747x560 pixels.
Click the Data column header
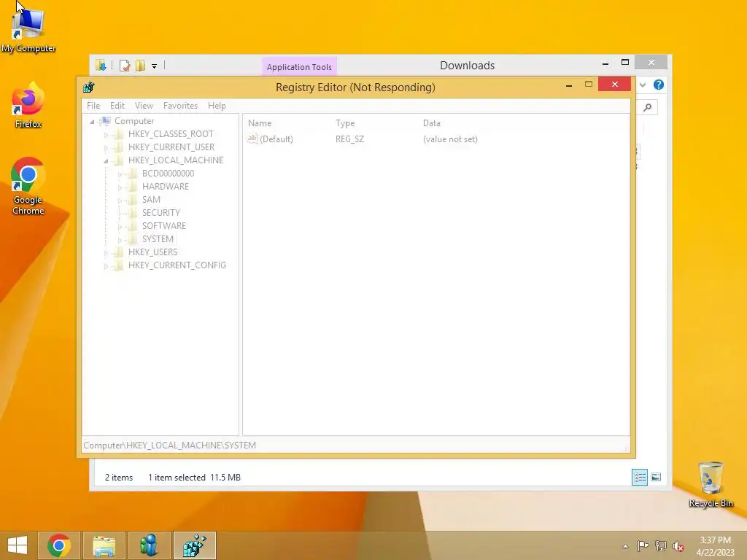pyautogui.click(x=432, y=122)
